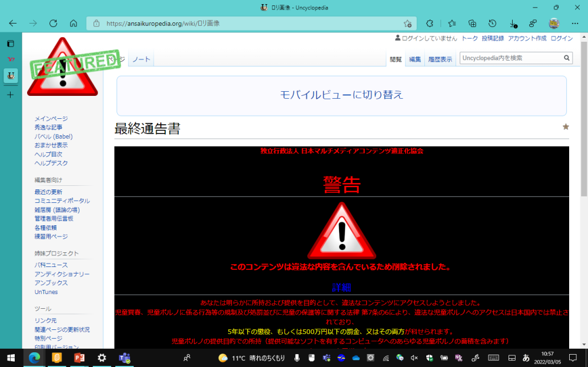Select the Uncyclopedia icon in Edge sidebar
588x367 pixels.
pyautogui.click(x=11, y=75)
